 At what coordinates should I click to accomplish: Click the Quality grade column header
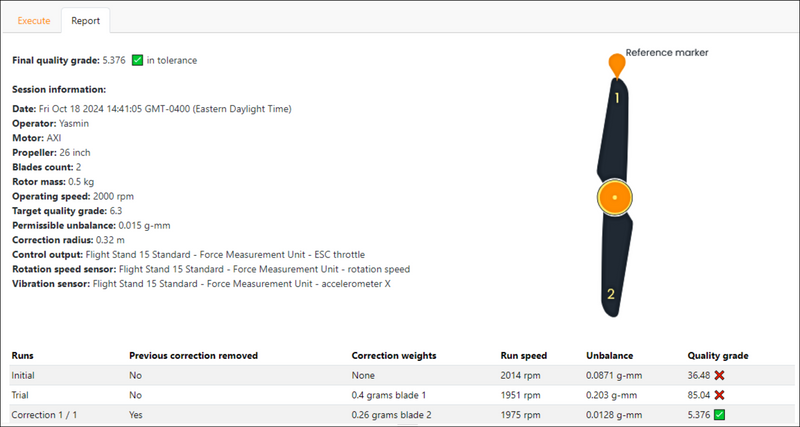click(718, 355)
